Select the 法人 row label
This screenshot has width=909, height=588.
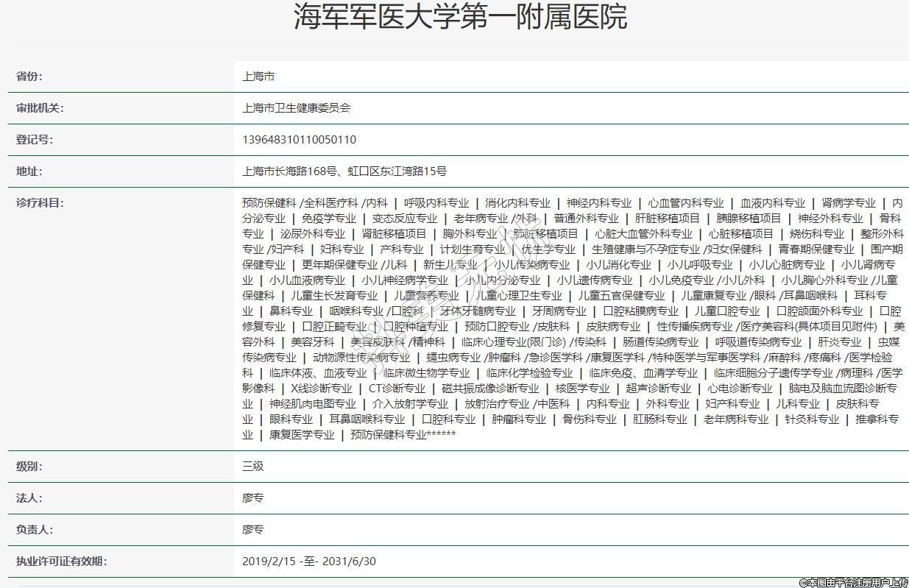click(29, 498)
